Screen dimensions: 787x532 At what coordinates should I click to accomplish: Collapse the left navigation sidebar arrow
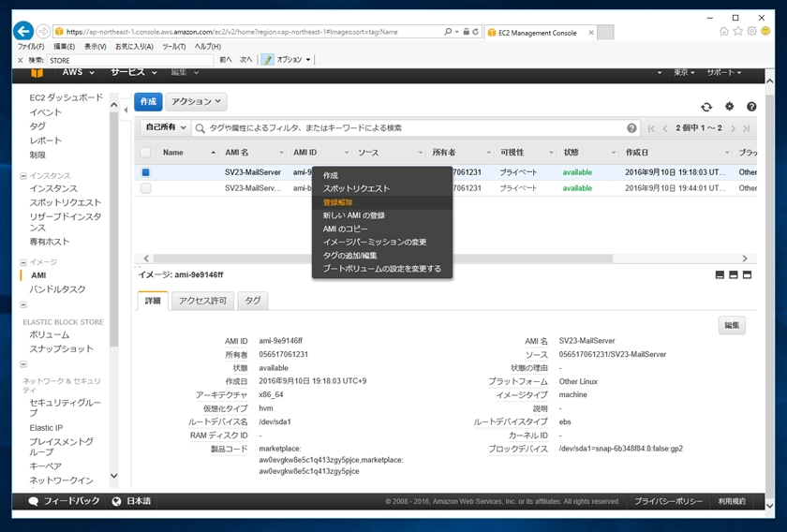tap(126, 110)
